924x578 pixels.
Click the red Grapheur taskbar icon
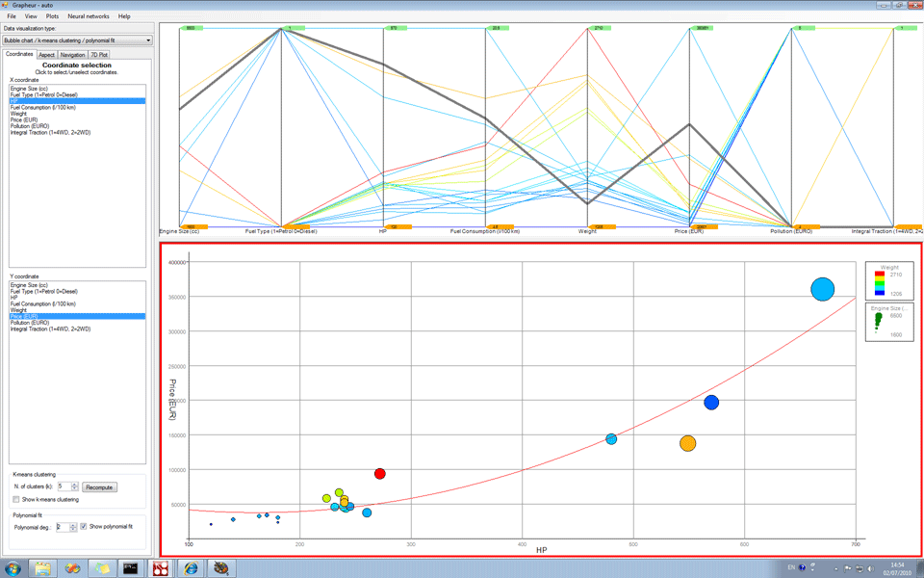(x=160, y=567)
